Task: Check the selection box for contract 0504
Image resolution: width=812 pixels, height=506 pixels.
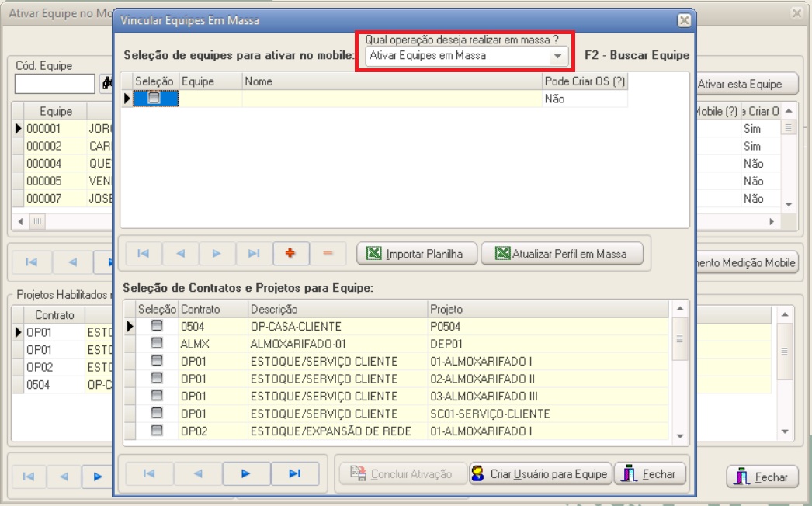Action: [x=157, y=327]
